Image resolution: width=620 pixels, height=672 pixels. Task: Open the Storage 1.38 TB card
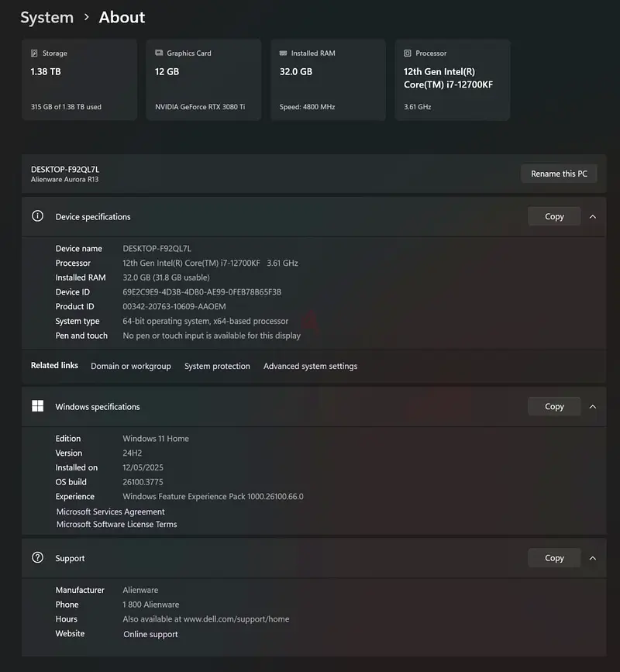click(x=79, y=80)
